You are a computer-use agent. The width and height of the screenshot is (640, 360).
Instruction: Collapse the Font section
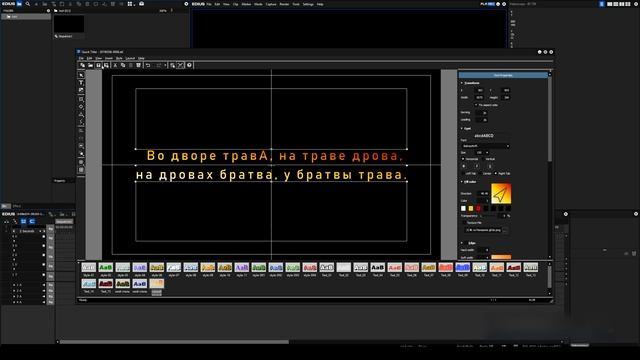coord(462,129)
